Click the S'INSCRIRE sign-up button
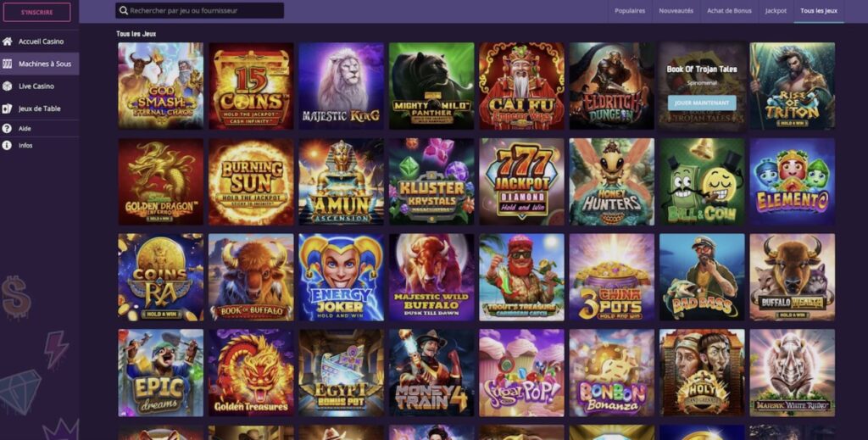 [x=37, y=12]
